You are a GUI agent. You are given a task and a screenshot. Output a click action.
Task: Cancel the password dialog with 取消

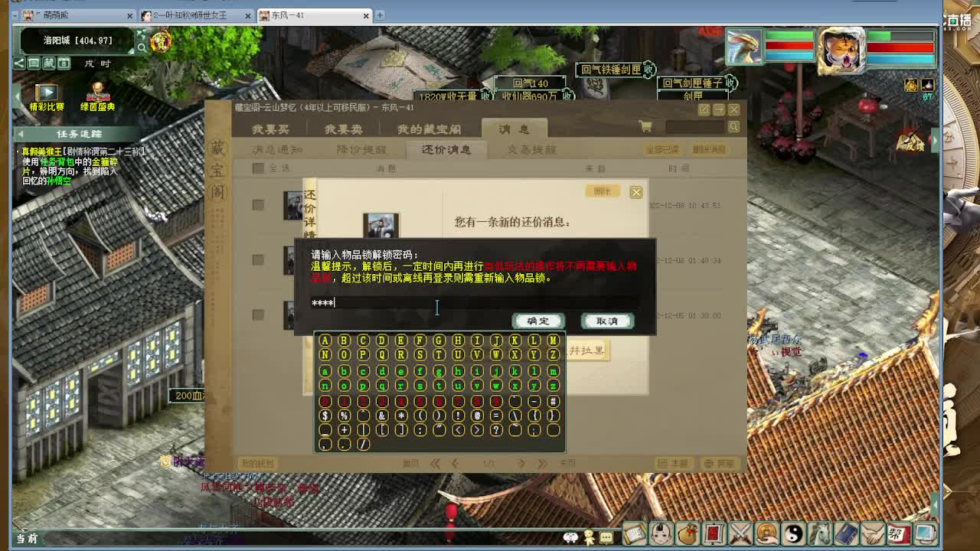tap(607, 321)
